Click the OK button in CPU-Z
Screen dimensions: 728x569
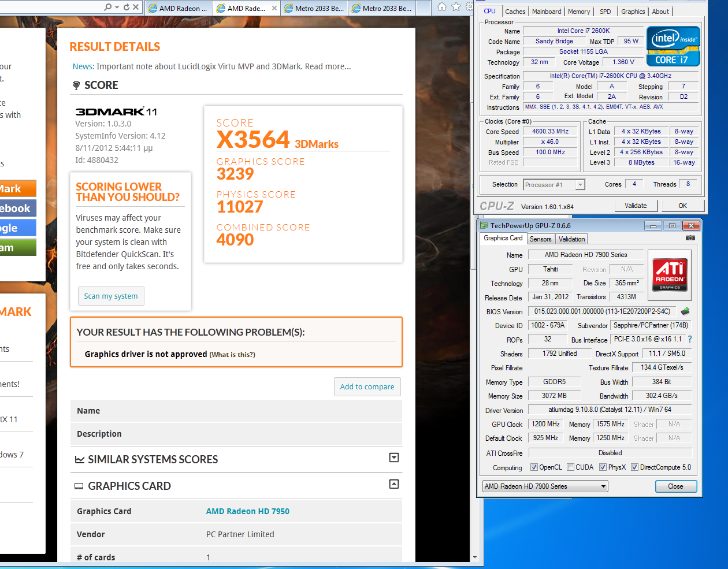tap(682, 206)
